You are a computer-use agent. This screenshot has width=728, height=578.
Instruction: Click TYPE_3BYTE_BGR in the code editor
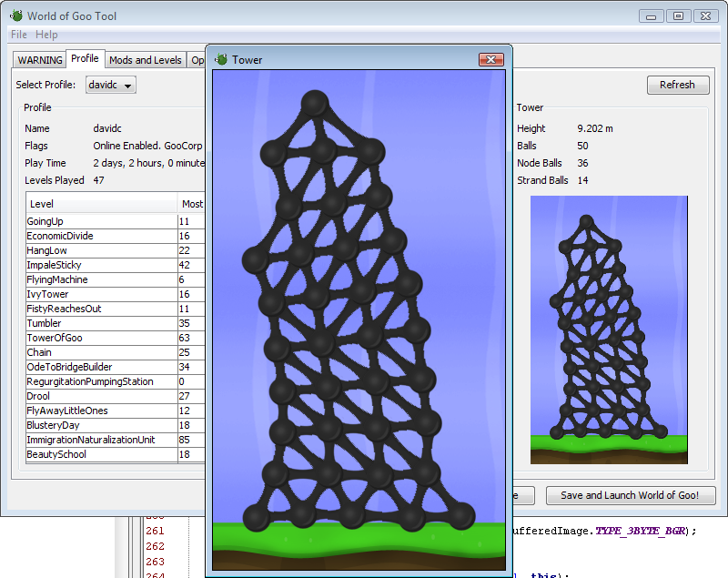[x=641, y=531]
